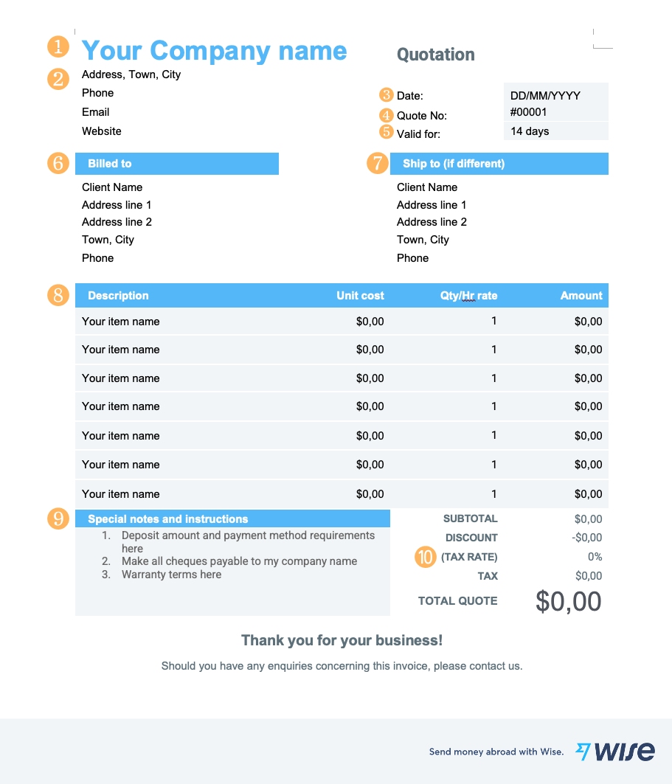This screenshot has width=672, height=784.
Task: Click the orange number 1 marker
Action: (58, 47)
